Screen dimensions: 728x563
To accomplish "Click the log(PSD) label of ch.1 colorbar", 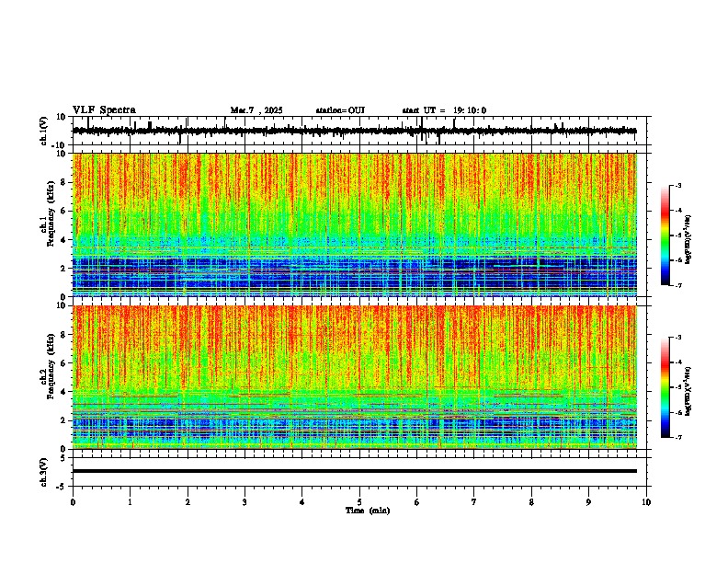I will tap(688, 240).
